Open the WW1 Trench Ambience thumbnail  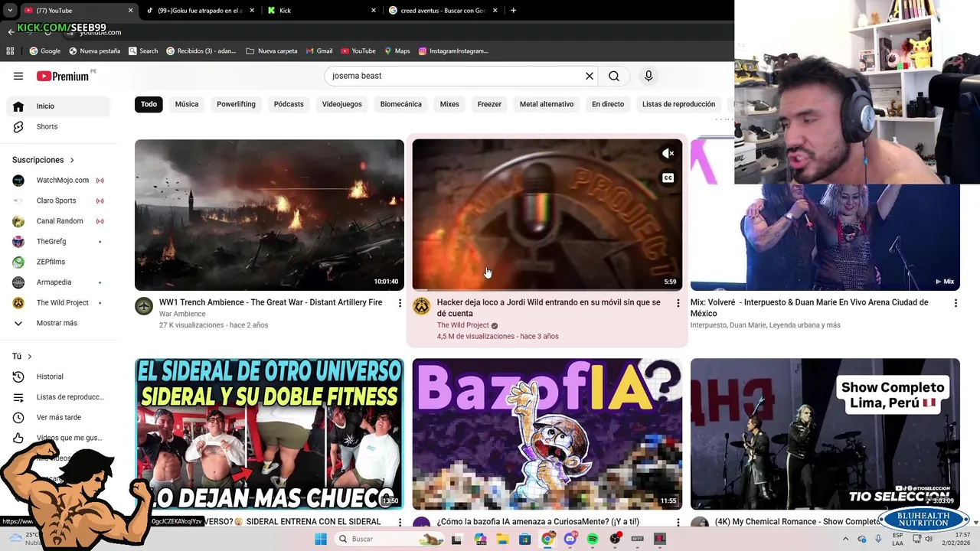(269, 215)
